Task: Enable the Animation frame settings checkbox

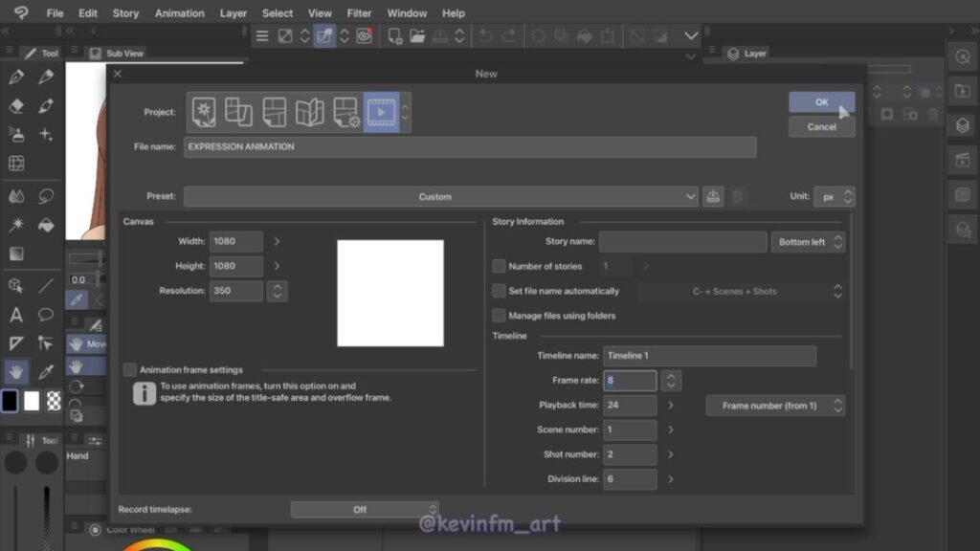Action: [130, 369]
